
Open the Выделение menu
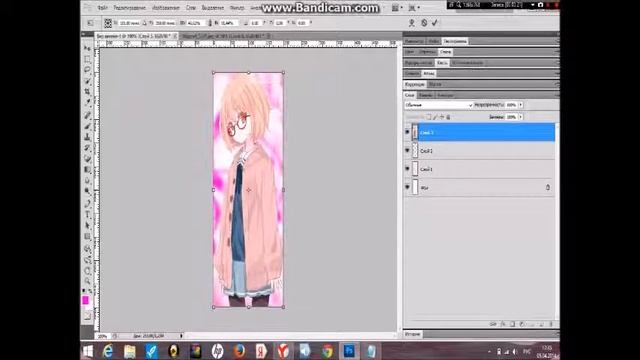pos(213,8)
